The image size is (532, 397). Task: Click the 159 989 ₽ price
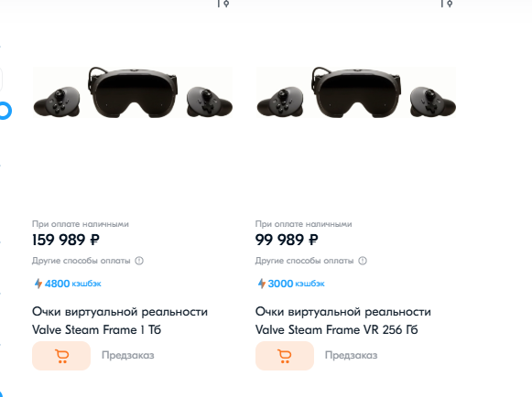tap(66, 240)
